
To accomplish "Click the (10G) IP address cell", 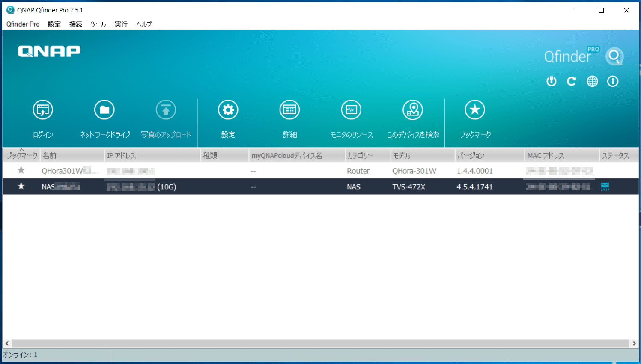I will click(x=142, y=187).
